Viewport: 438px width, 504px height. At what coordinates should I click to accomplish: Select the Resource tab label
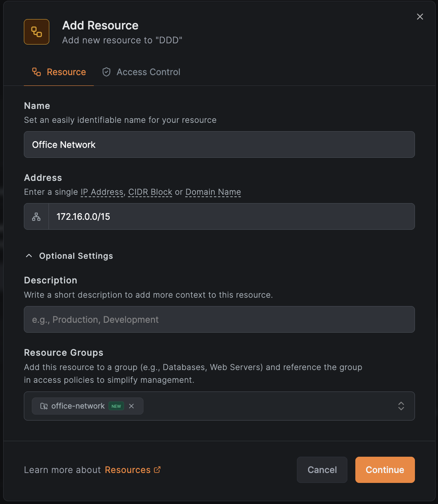click(66, 72)
